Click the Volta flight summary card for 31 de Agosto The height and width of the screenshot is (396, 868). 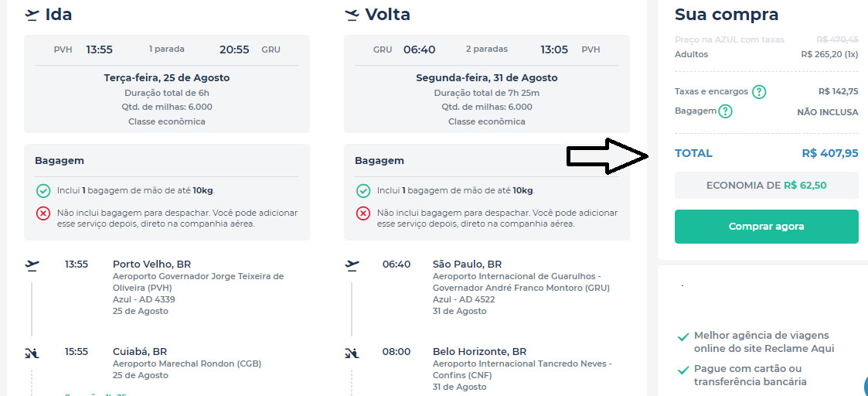click(486, 84)
